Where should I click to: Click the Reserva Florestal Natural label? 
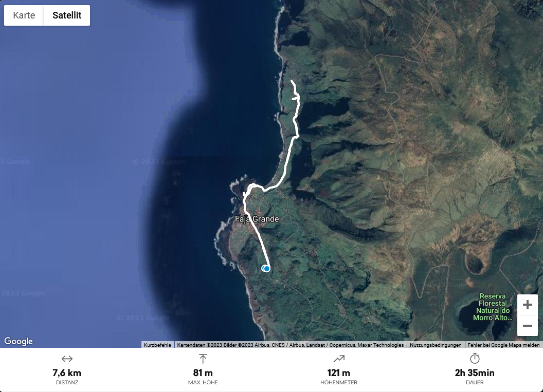[493, 307]
